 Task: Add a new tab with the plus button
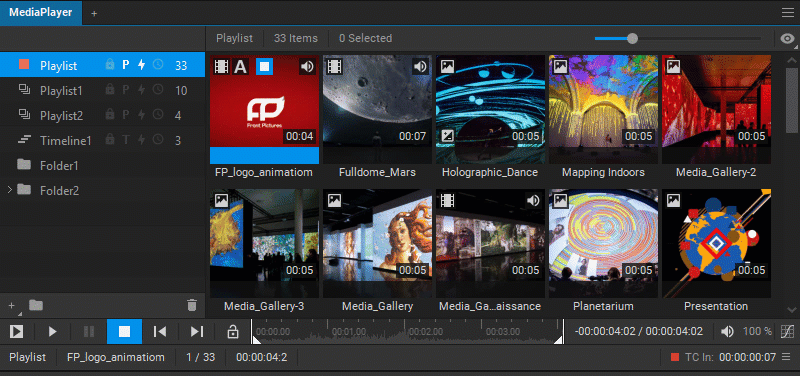coord(94,14)
